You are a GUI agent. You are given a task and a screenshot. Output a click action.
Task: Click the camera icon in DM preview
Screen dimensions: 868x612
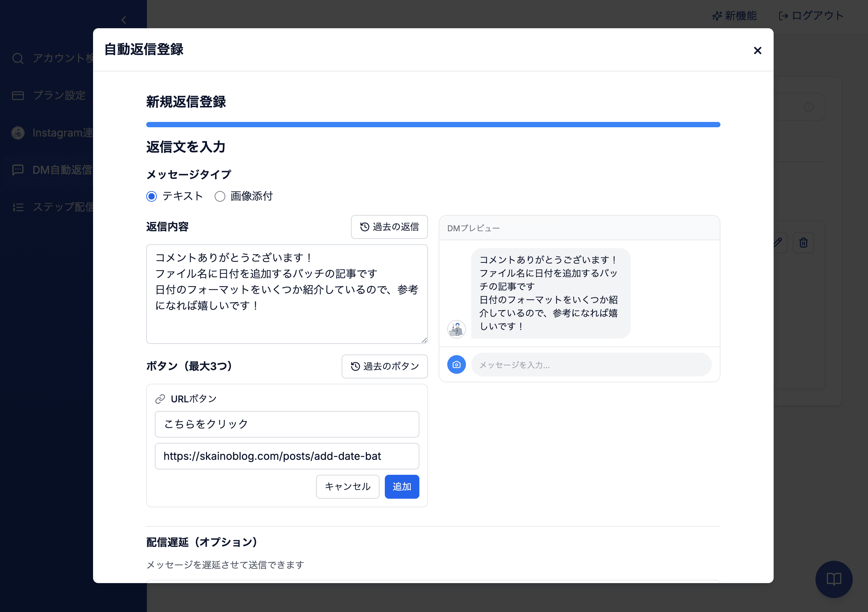456,364
